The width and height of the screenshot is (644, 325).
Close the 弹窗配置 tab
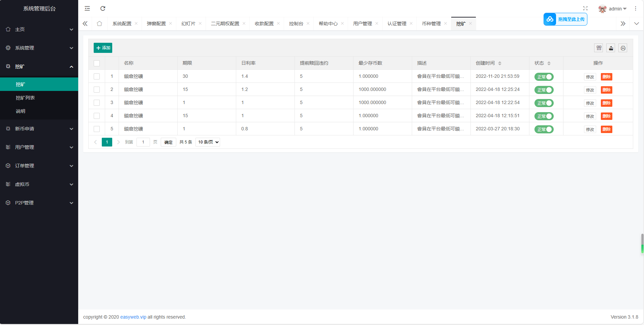[x=171, y=23]
